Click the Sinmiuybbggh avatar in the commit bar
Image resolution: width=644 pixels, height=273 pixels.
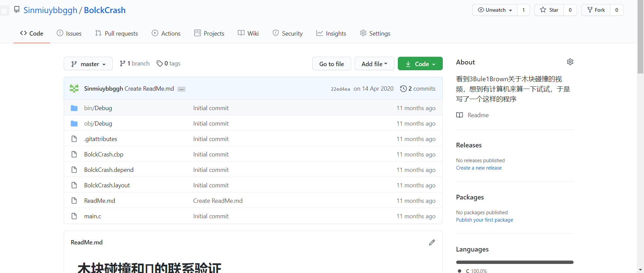(x=74, y=89)
